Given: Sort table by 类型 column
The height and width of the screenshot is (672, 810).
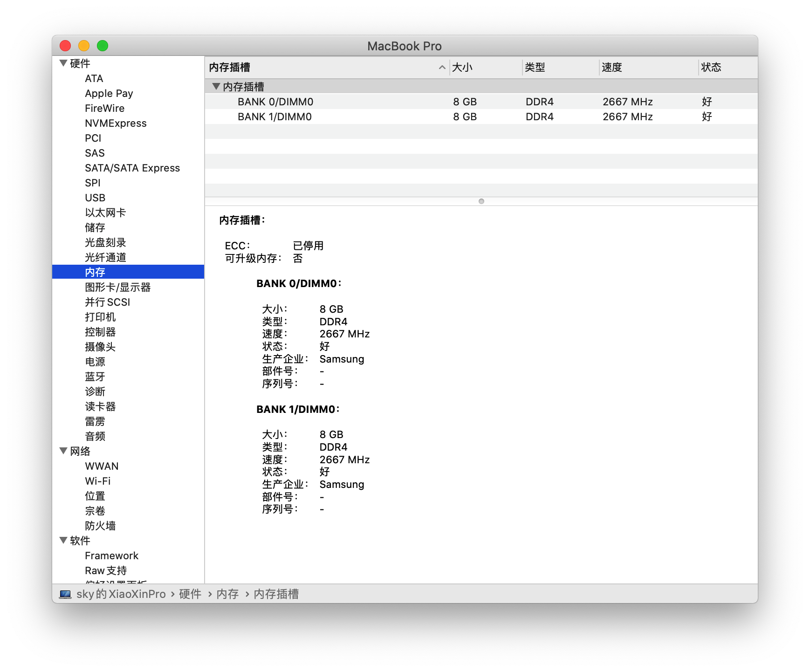Looking at the screenshot, I should [560, 68].
